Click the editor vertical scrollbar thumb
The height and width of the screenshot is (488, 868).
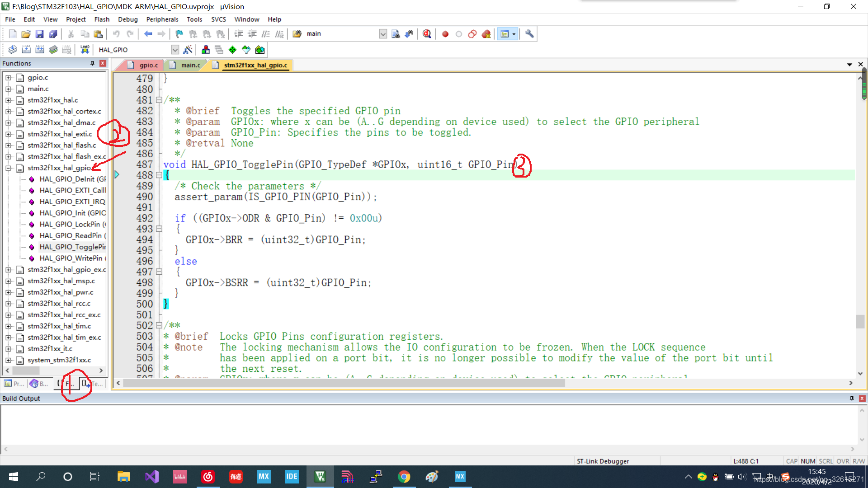(860, 322)
